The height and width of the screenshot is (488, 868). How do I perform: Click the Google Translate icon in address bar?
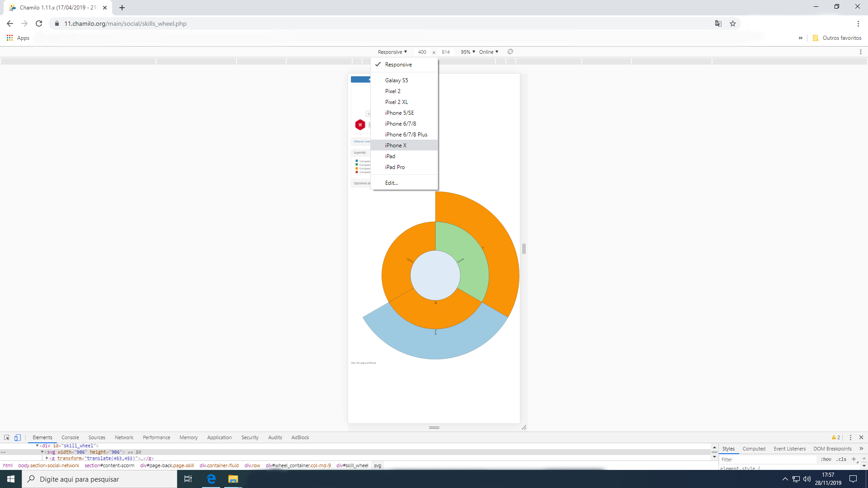click(718, 23)
